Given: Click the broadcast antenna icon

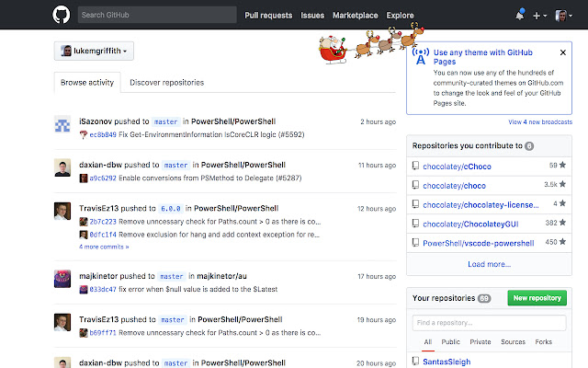Looking at the screenshot, I should coord(421,56).
